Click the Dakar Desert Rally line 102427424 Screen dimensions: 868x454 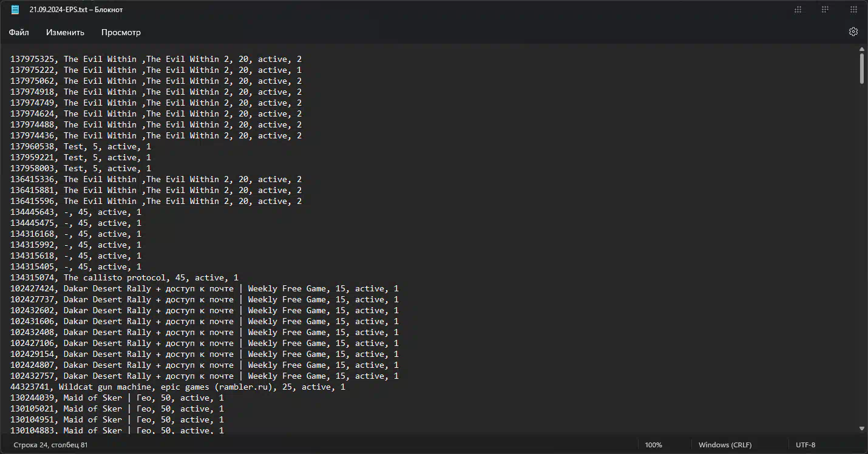pos(205,288)
